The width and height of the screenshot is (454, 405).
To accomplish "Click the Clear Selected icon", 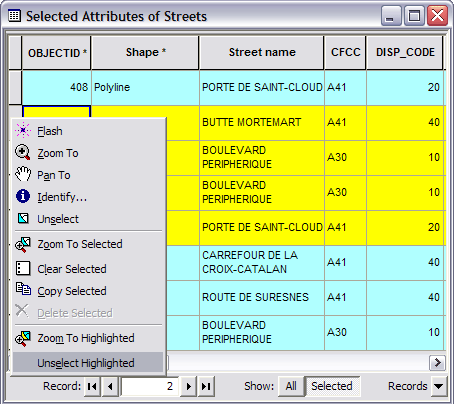I will pyautogui.click(x=23, y=268).
